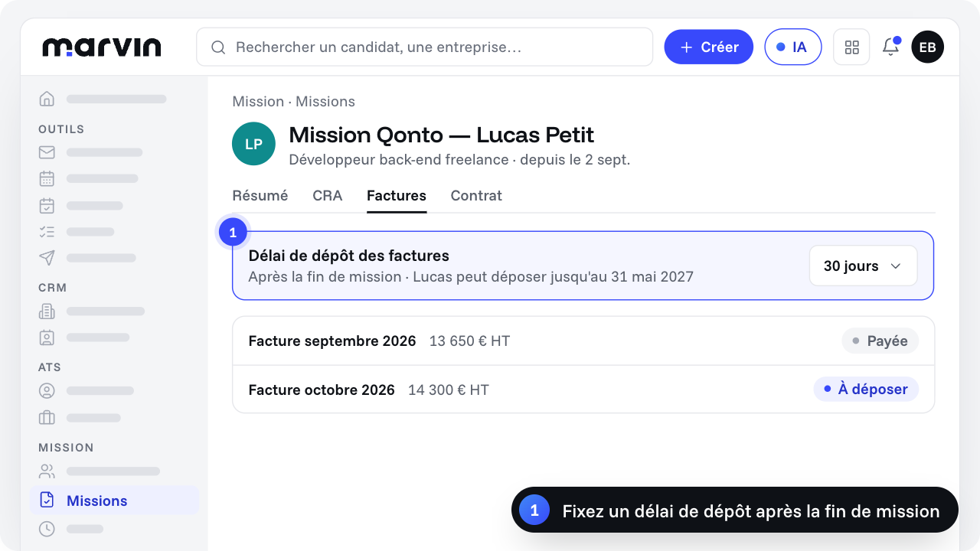Open the building icon under CRM
This screenshot has width=980, height=551.
pos(47,311)
